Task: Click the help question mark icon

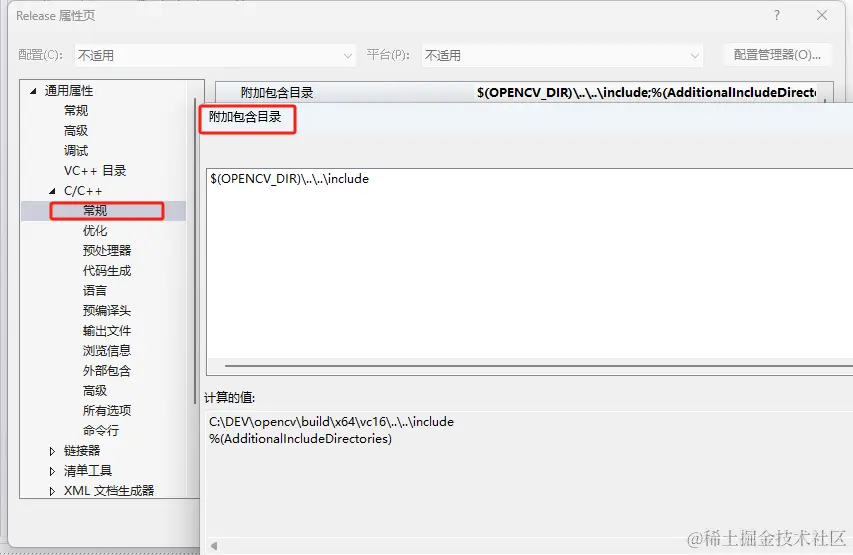Action: (x=777, y=16)
